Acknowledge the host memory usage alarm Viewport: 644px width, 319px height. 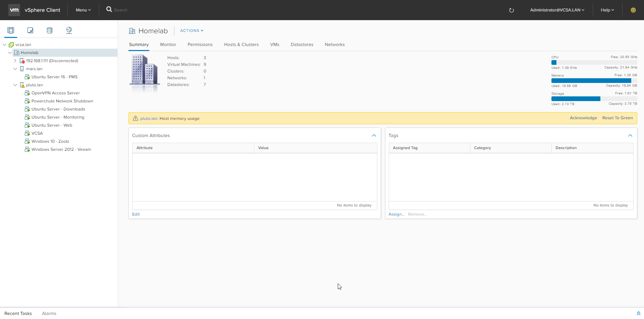(x=583, y=118)
